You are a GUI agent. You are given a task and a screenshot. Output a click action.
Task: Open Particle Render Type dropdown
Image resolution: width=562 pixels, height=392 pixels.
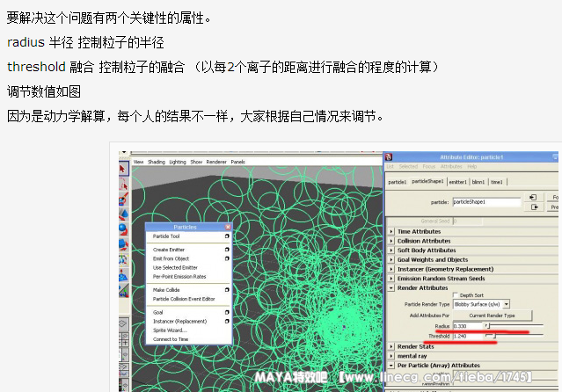click(x=481, y=304)
